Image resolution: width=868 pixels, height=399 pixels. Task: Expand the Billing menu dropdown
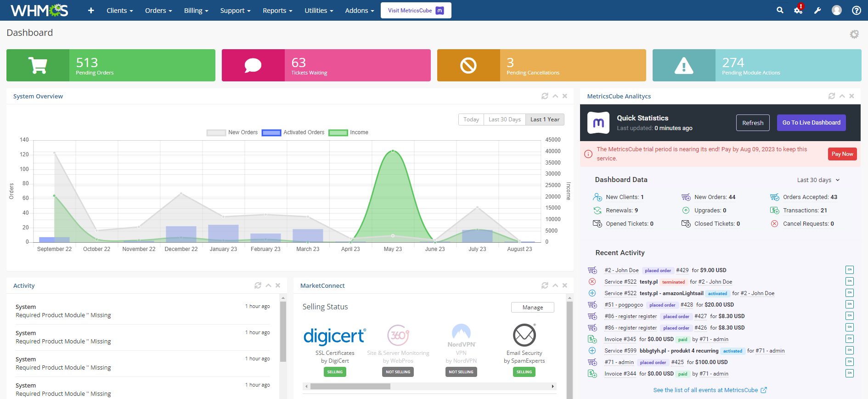(196, 10)
